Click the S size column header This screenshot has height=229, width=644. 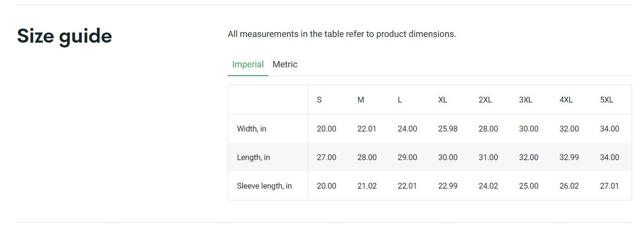[x=319, y=100]
